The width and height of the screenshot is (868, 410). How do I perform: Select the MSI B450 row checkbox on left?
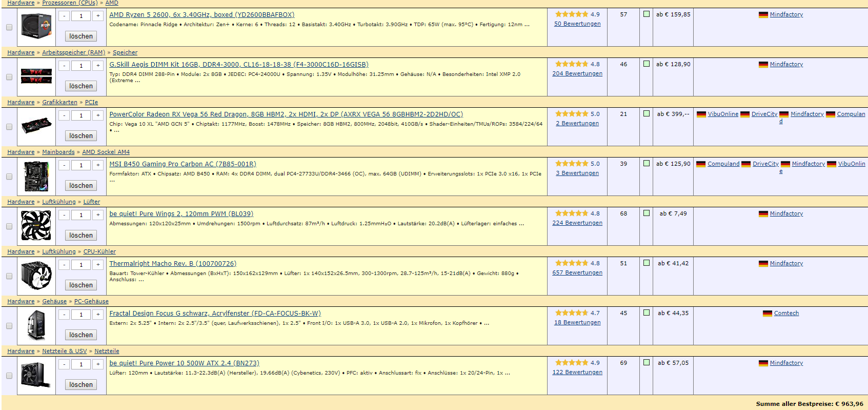click(9, 177)
